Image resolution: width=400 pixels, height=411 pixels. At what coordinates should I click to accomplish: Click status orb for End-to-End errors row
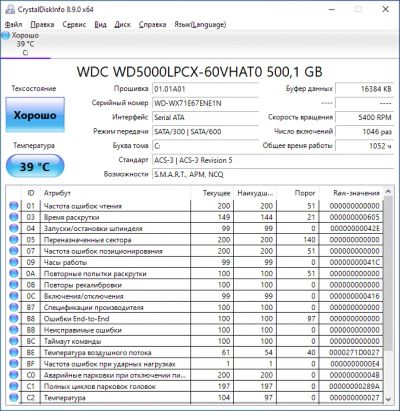(14, 319)
